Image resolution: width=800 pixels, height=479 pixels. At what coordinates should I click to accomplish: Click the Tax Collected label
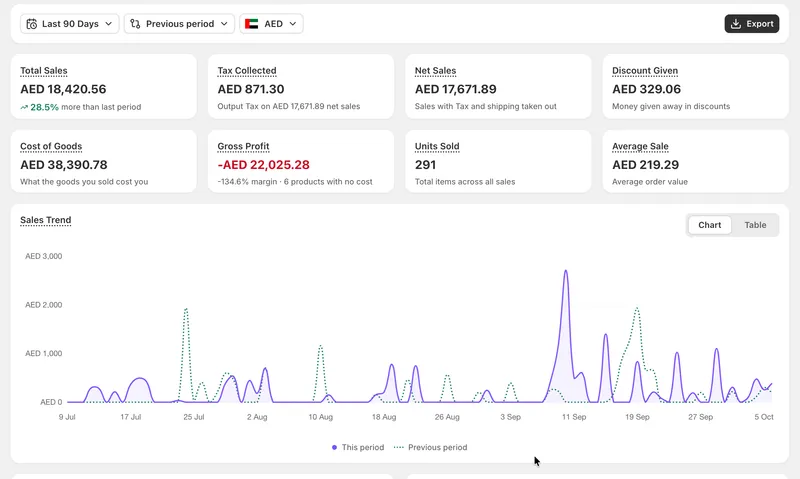(247, 71)
